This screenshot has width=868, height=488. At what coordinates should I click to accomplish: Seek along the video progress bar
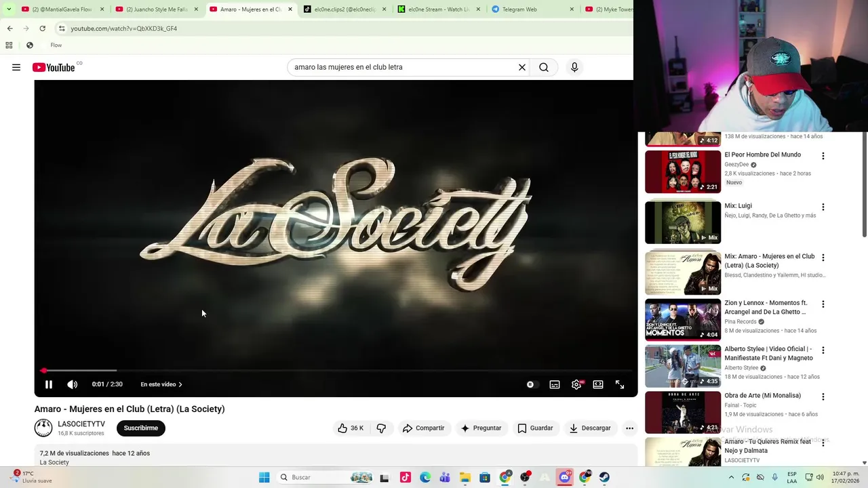pos(336,371)
